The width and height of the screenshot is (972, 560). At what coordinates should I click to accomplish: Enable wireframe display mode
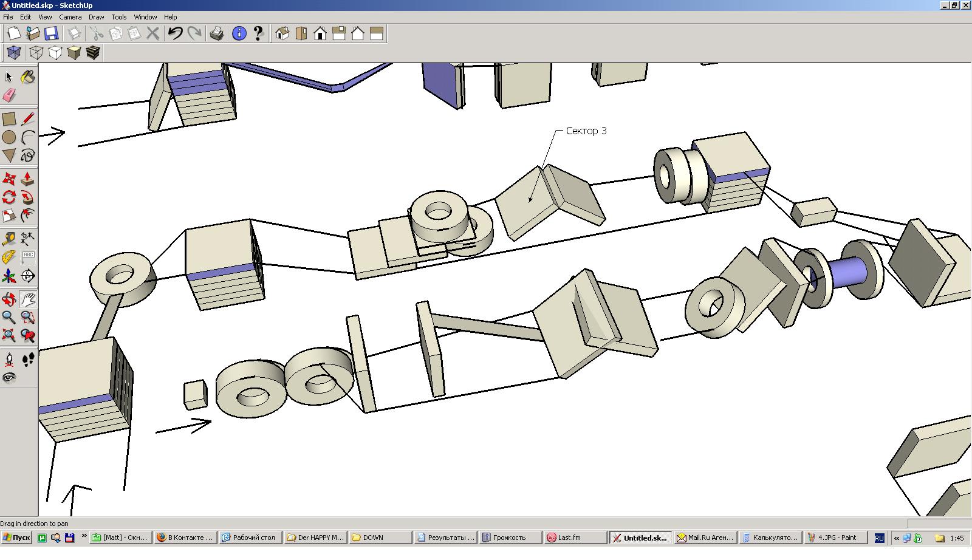36,53
